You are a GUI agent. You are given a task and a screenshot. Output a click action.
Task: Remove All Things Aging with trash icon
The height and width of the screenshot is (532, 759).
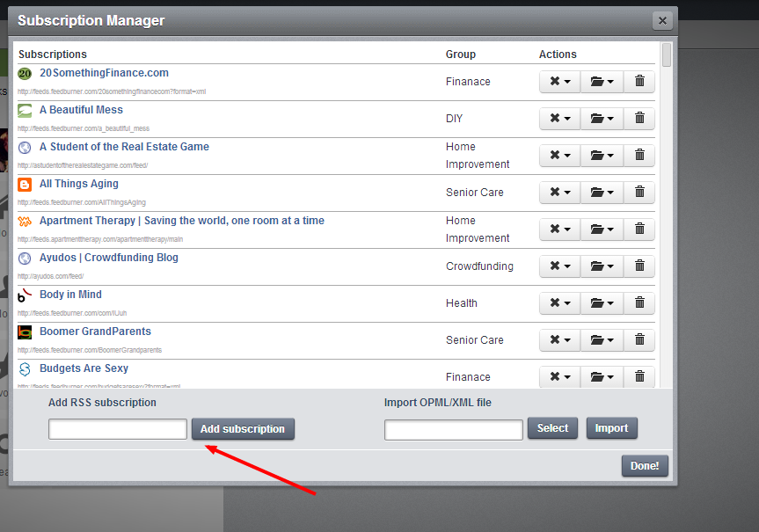[x=639, y=193]
